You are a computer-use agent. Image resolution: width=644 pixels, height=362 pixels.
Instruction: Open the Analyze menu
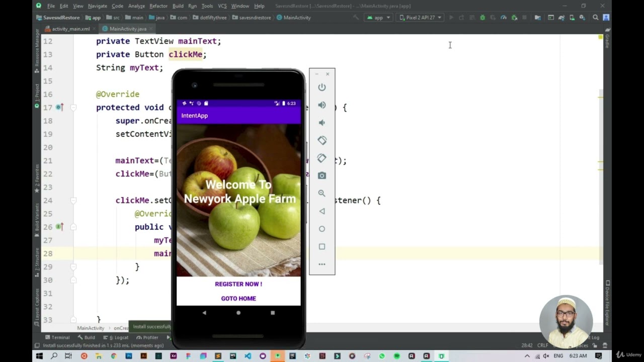pyautogui.click(x=136, y=6)
